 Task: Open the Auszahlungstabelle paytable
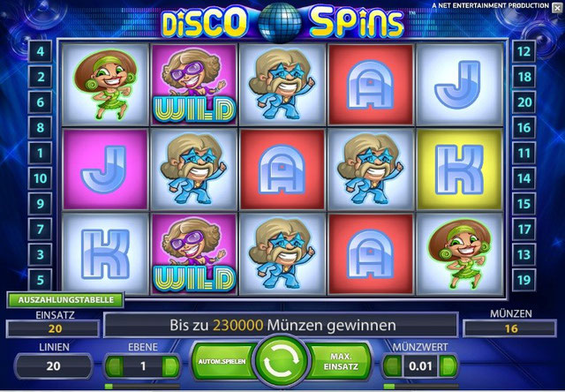coord(65,300)
